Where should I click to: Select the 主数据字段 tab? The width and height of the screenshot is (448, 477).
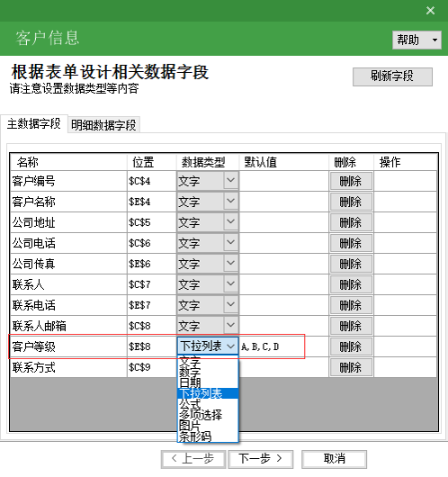point(34,124)
